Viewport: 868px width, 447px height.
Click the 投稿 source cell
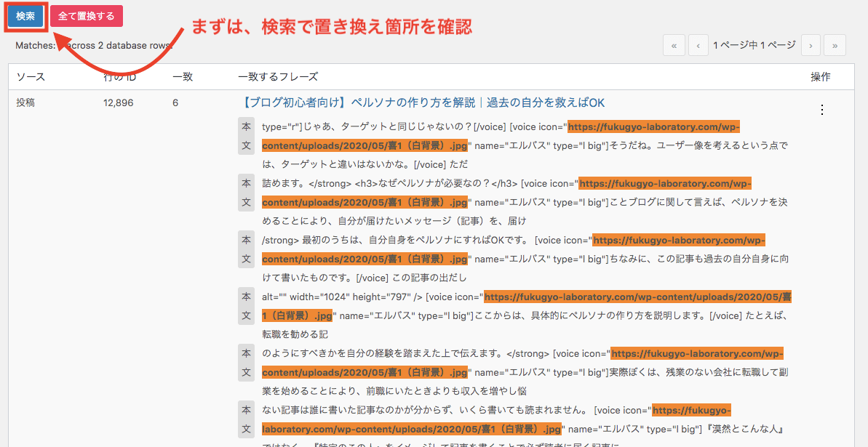25,102
